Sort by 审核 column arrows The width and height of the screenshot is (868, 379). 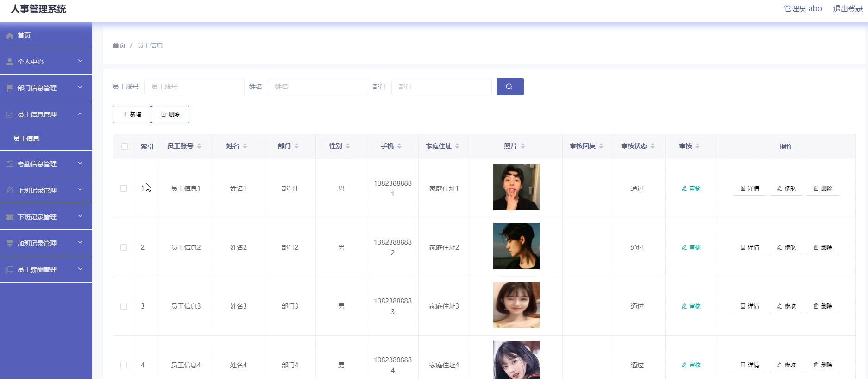[698, 146]
